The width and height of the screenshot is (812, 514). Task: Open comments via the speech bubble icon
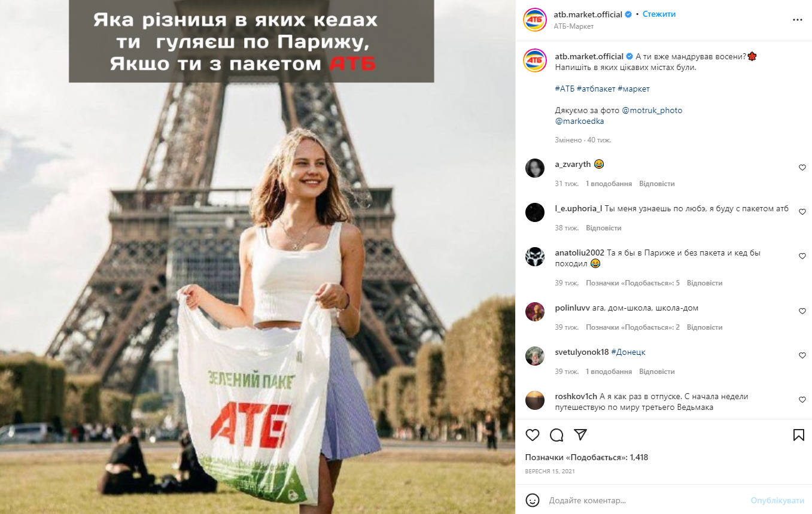click(x=556, y=435)
